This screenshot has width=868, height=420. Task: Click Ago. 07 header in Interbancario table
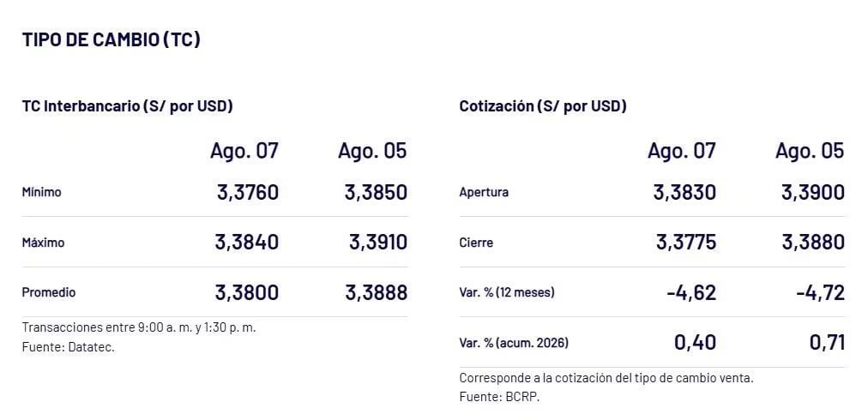[x=244, y=151]
